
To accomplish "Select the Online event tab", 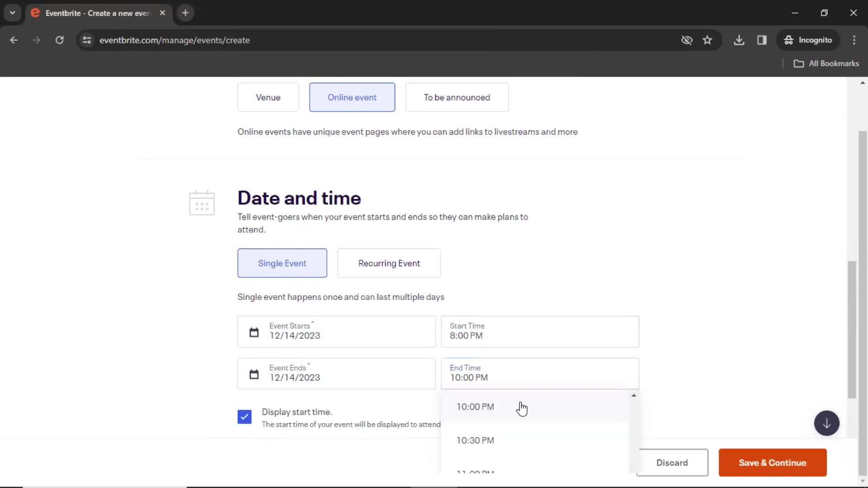I will click(x=352, y=97).
